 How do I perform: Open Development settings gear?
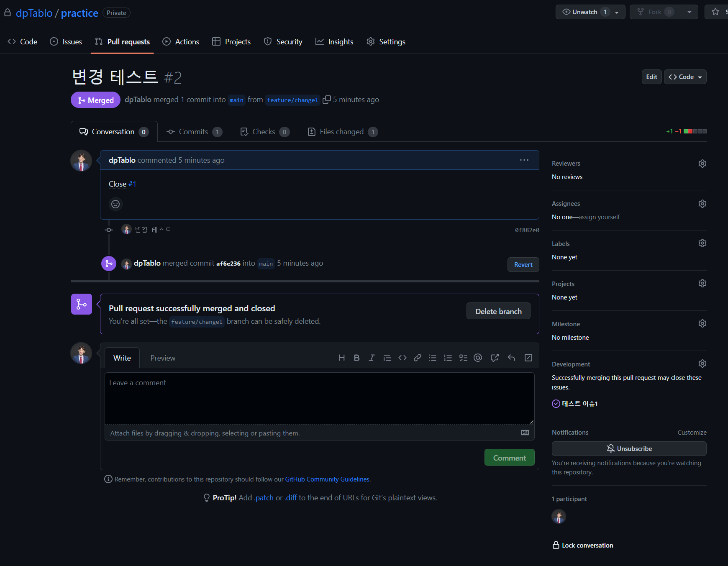[702, 364]
